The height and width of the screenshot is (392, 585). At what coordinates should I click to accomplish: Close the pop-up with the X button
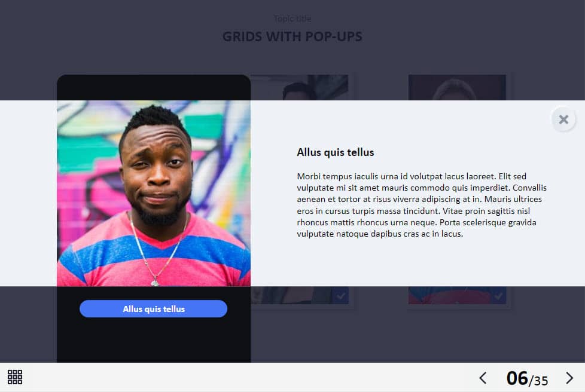point(563,120)
